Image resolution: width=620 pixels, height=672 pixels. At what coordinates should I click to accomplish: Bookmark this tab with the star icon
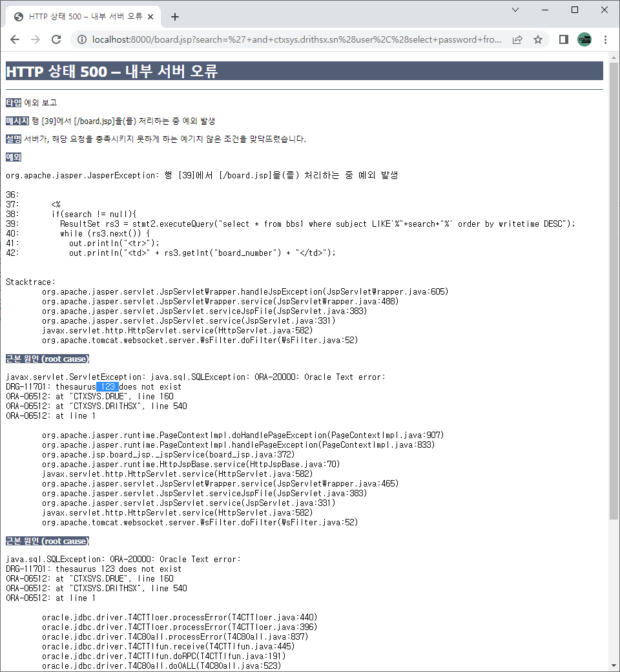538,40
